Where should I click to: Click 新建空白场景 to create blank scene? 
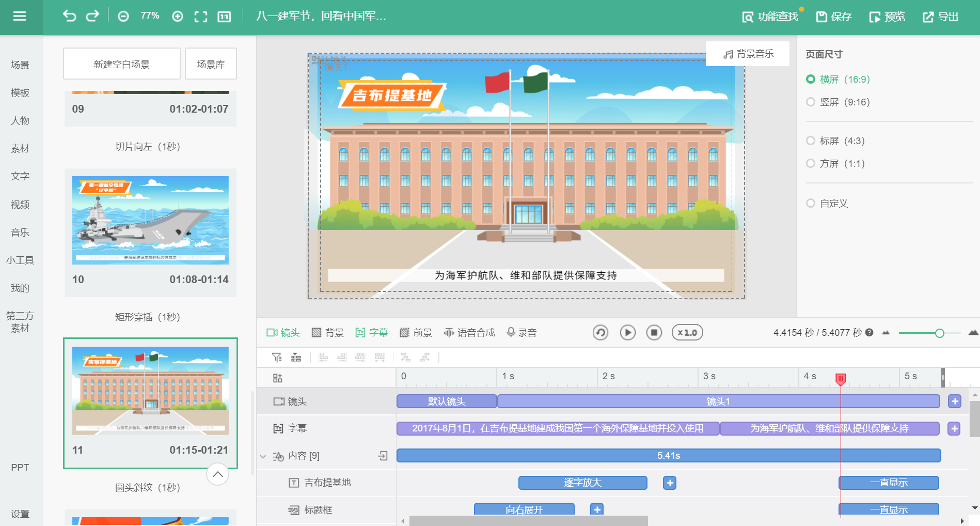point(121,63)
